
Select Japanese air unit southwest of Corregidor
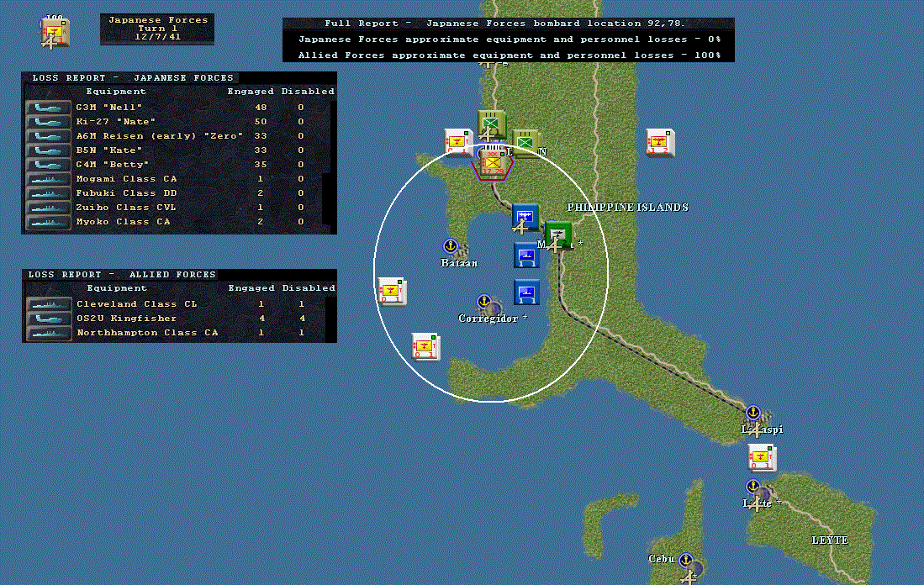(425, 347)
